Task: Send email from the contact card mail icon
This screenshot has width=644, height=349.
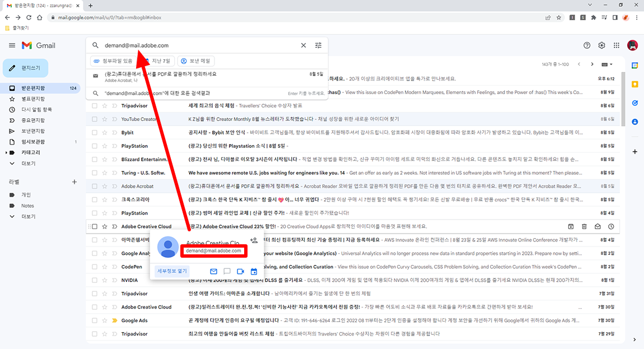Action: pyautogui.click(x=213, y=271)
